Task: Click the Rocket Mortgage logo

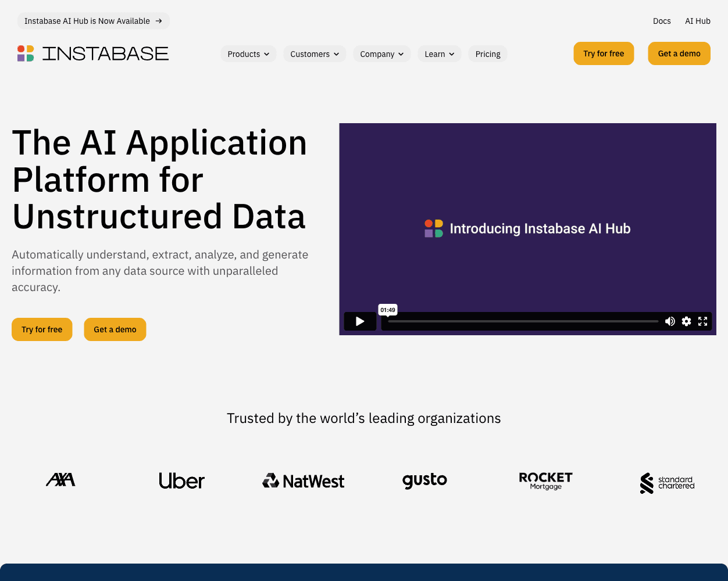Action: 545,480
